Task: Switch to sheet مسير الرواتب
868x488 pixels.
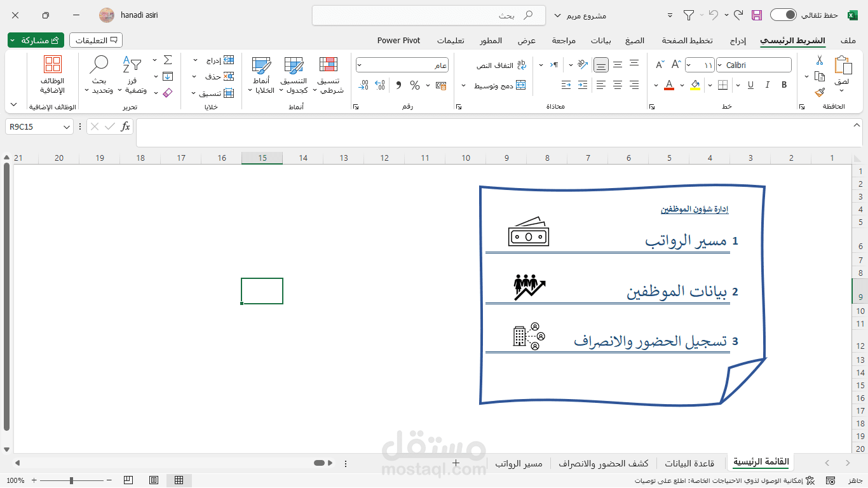Action: click(519, 463)
